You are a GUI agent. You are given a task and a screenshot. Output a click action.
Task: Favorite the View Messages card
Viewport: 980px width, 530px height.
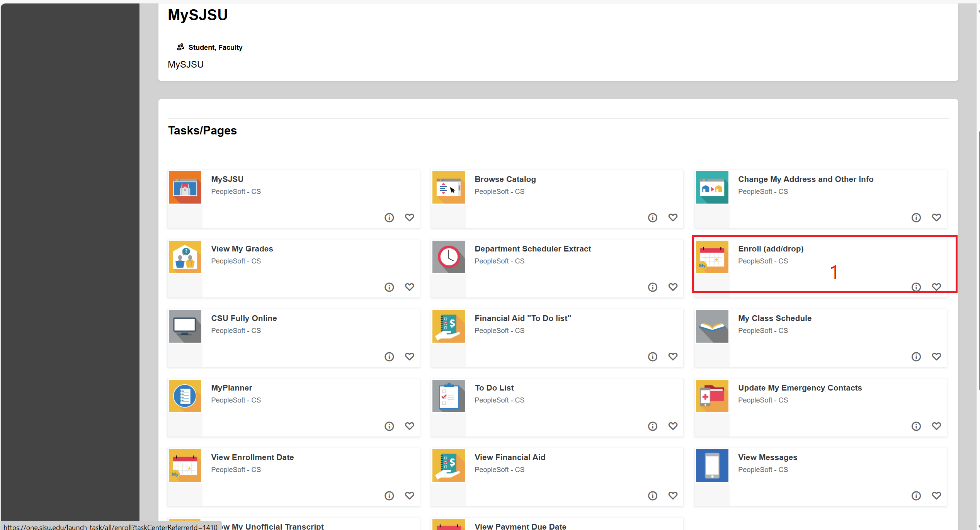tap(936, 496)
